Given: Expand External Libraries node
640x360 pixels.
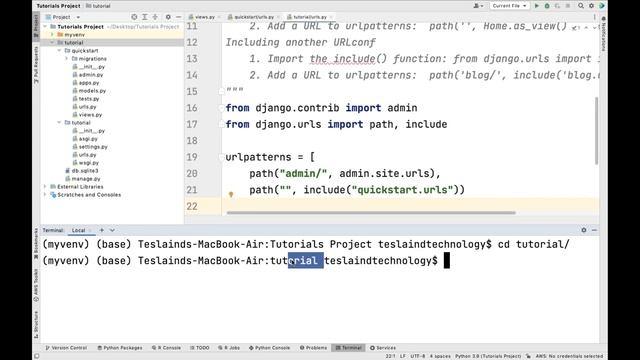Looking at the screenshot, I should click(x=45, y=187).
